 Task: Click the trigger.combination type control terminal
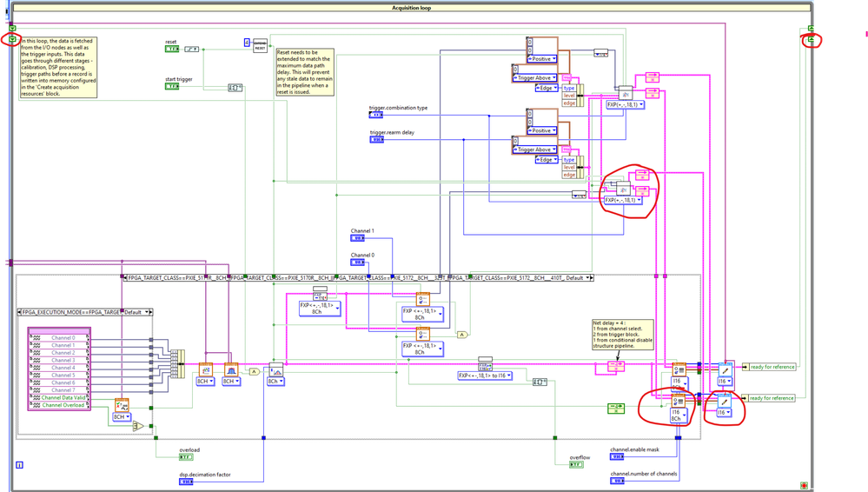(x=376, y=115)
